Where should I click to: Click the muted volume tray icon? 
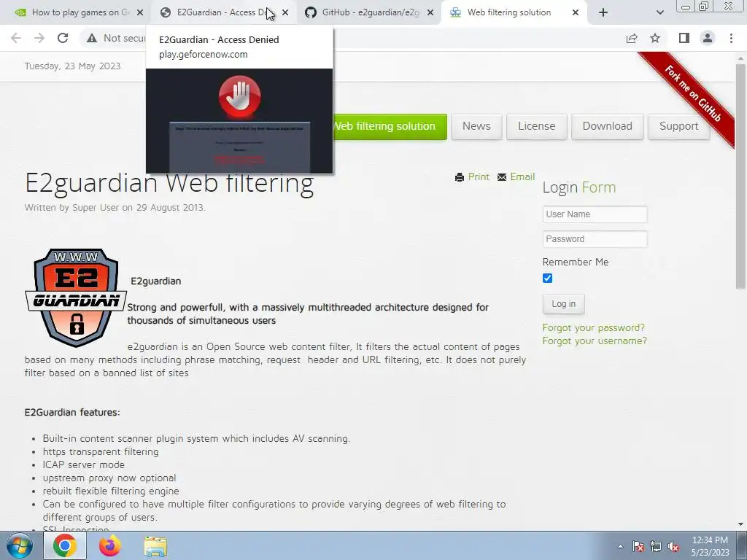673,547
